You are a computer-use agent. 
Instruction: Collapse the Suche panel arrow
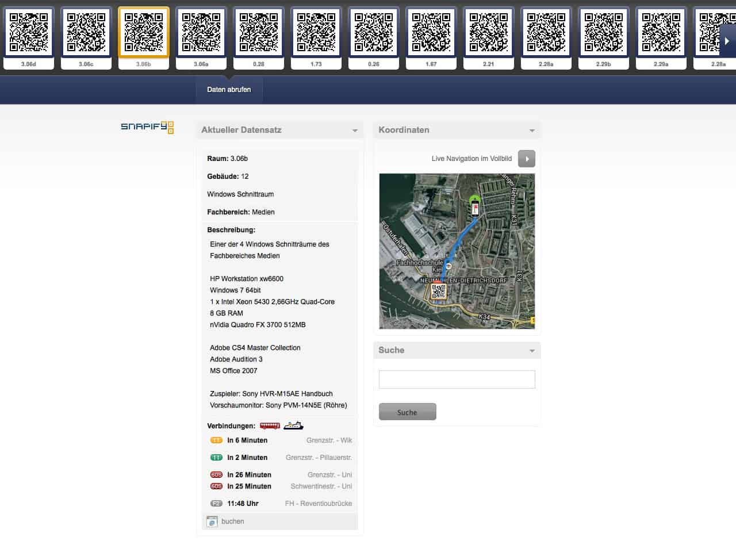(x=532, y=351)
